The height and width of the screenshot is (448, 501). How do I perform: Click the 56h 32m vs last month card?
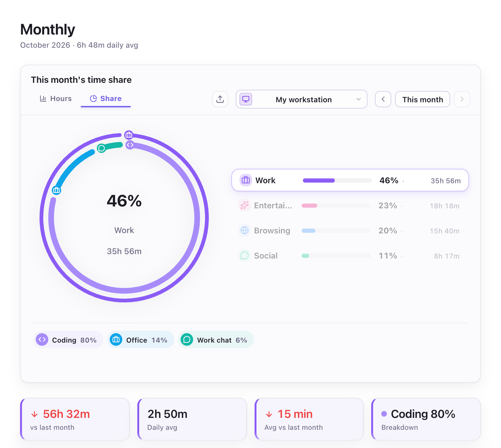[75, 419]
